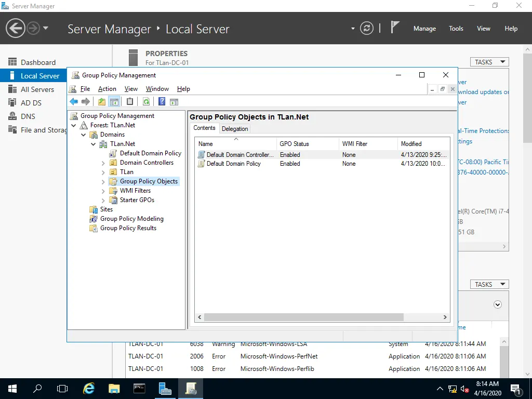Open Task View from the taskbar
The image size is (532, 399).
pos(62,389)
